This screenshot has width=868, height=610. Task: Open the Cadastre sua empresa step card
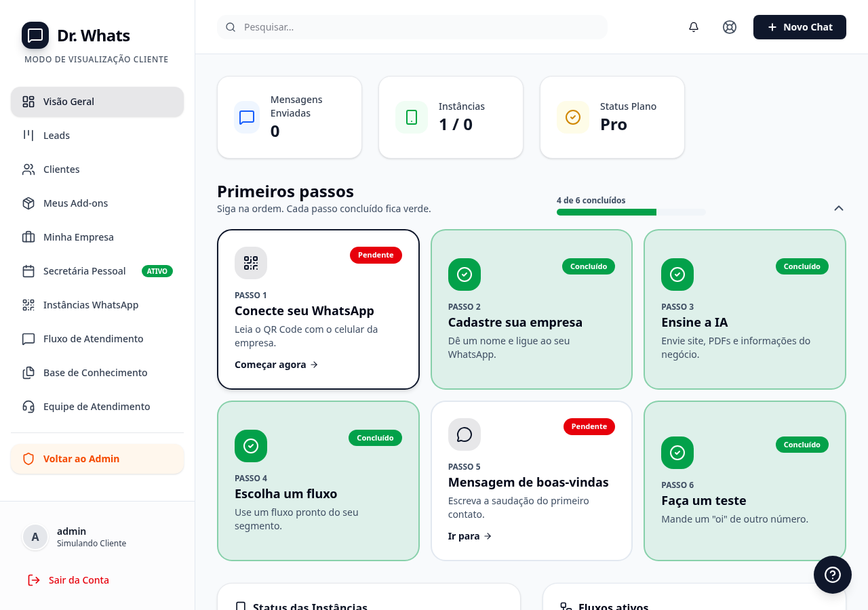532,309
